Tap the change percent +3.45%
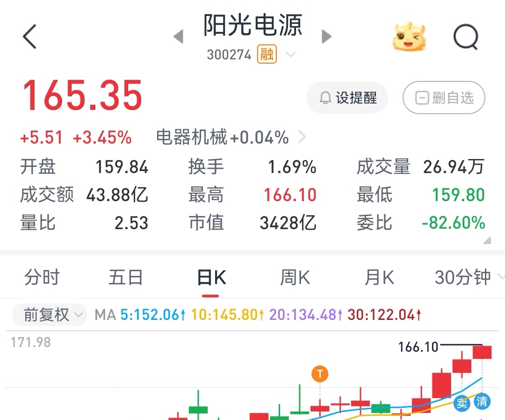 pos(102,138)
